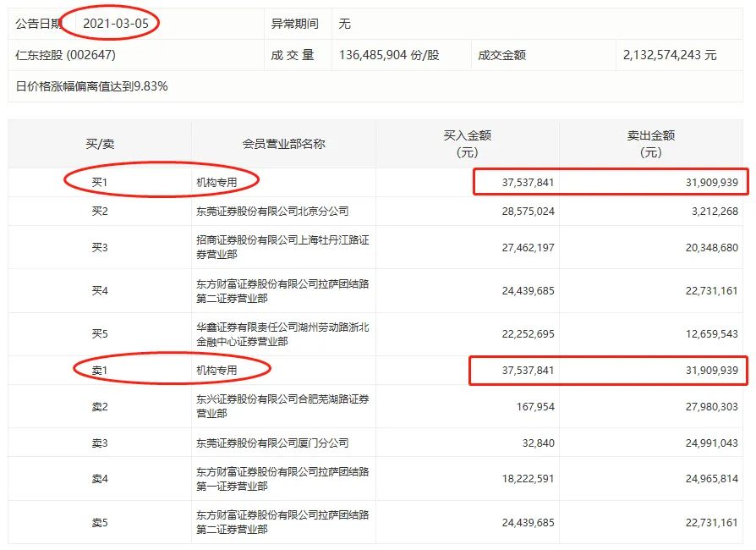The height and width of the screenshot is (550, 756).
Task: Click the 买/卖 column header
Action: [100, 144]
